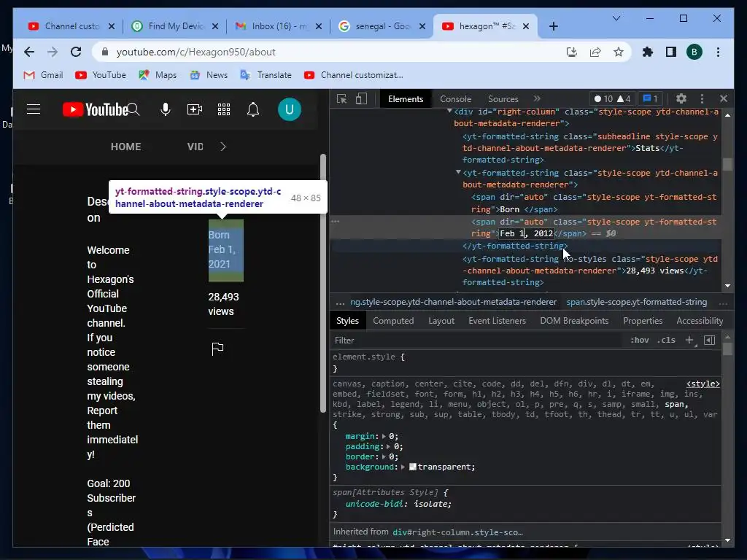Start voice search with the microphone icon

tap(166, 109)
